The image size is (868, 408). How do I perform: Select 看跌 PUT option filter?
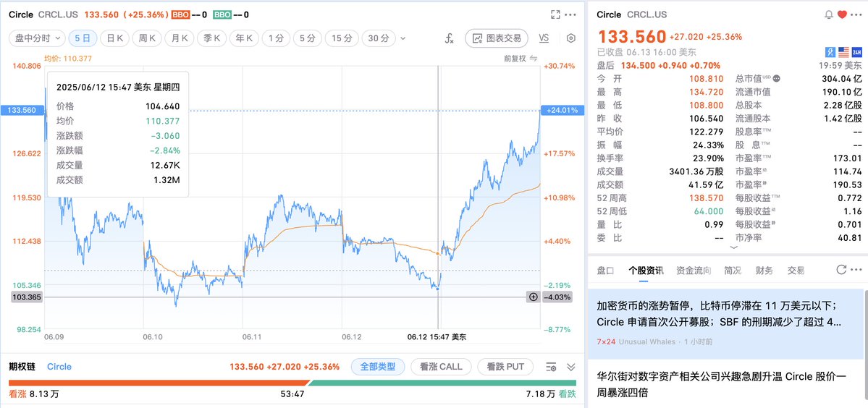pyautogui.click(x=505, y=367)
